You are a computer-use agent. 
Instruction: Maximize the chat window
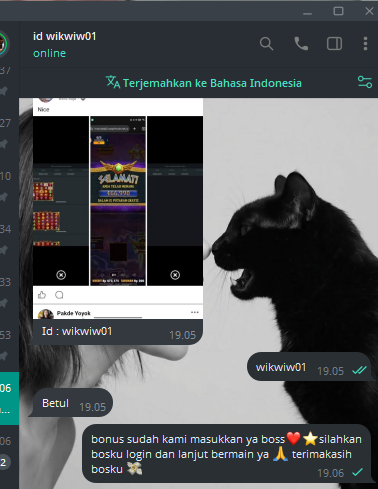[x=338, y=11]
